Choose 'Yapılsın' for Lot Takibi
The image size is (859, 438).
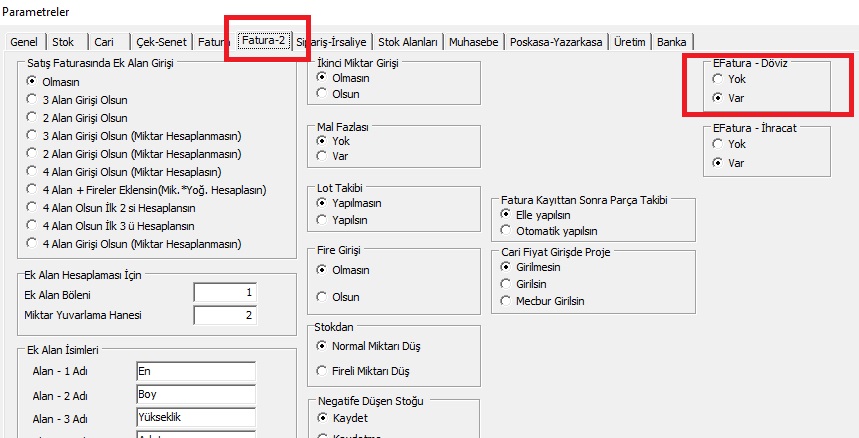(x=322, y=217)
